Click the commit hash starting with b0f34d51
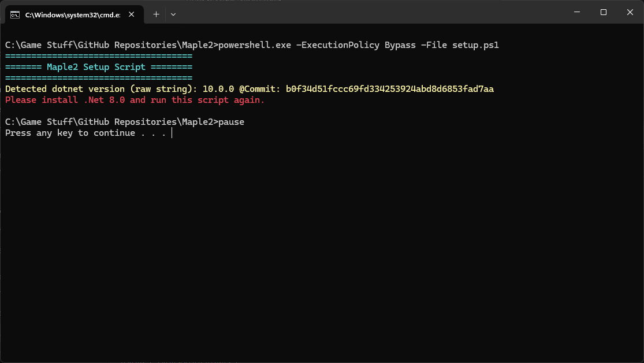This screenshot has height=363, width=644. [x=390, y=89]
